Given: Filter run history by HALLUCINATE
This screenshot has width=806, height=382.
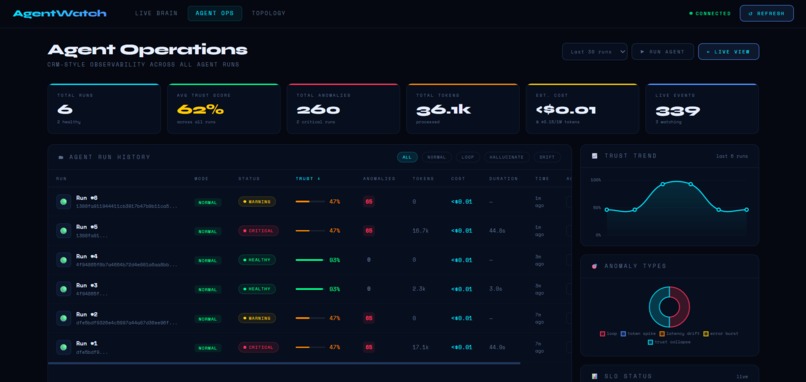Looking at the screenshot, I should [x=506, y=157].
